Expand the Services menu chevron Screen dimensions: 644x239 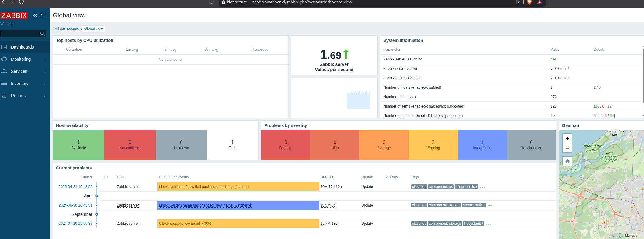(x=45, y=72)
